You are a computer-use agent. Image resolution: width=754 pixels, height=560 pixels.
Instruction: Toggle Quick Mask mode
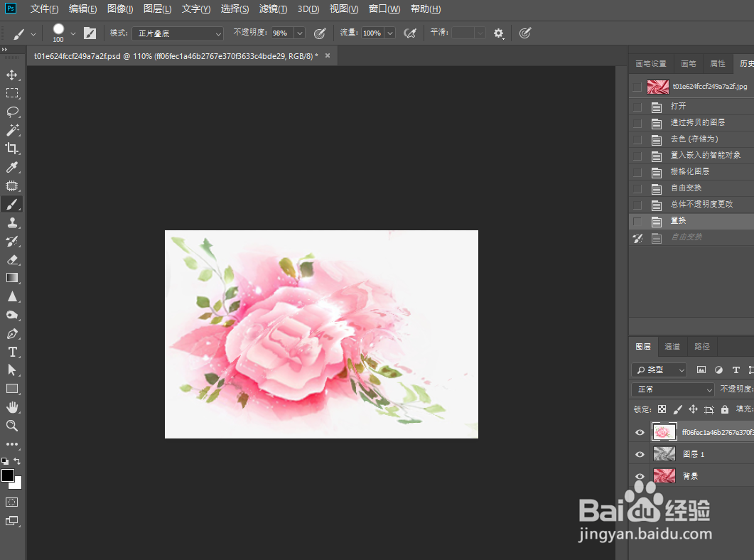point(12,502)
